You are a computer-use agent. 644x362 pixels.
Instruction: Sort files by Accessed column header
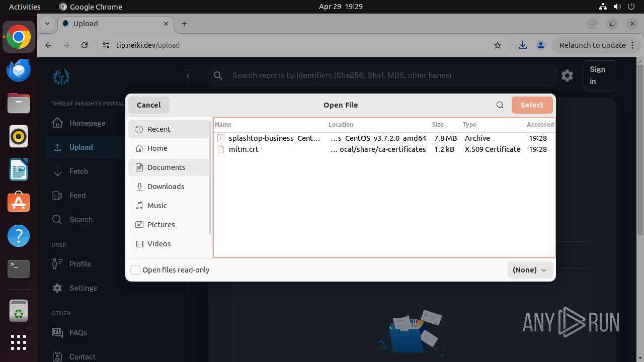tap(539, 125)
